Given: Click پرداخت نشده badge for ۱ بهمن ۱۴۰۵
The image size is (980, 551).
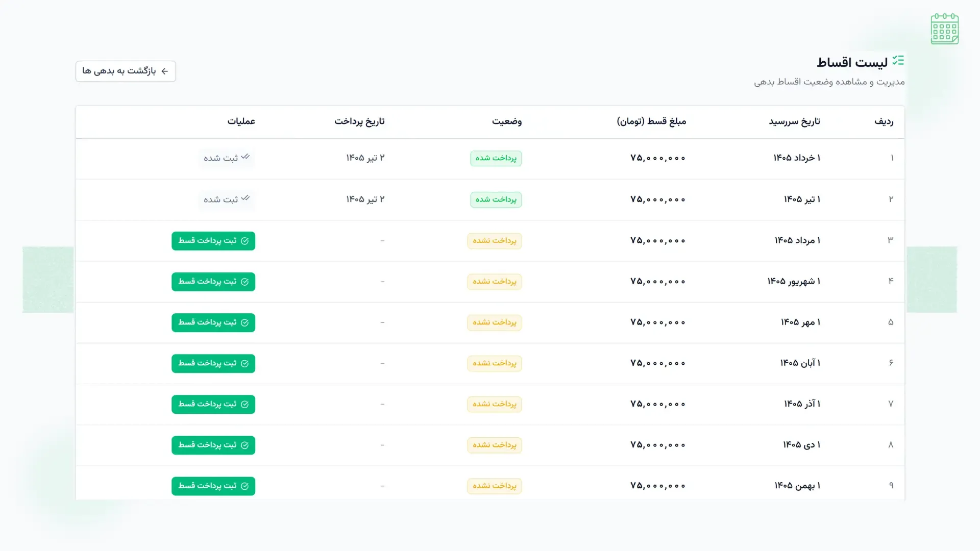Looking at the screenshot, I should (494, 486).
